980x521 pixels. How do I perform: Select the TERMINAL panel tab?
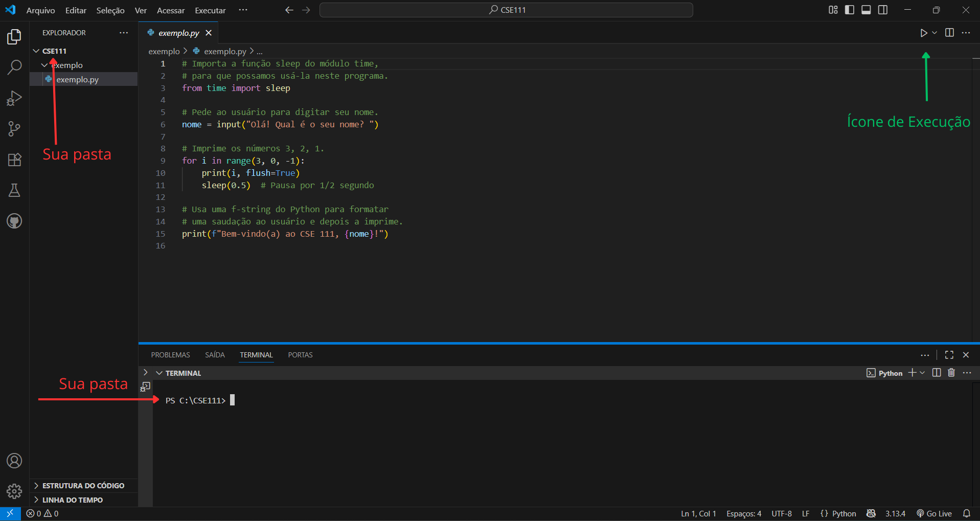pos(256,355)
